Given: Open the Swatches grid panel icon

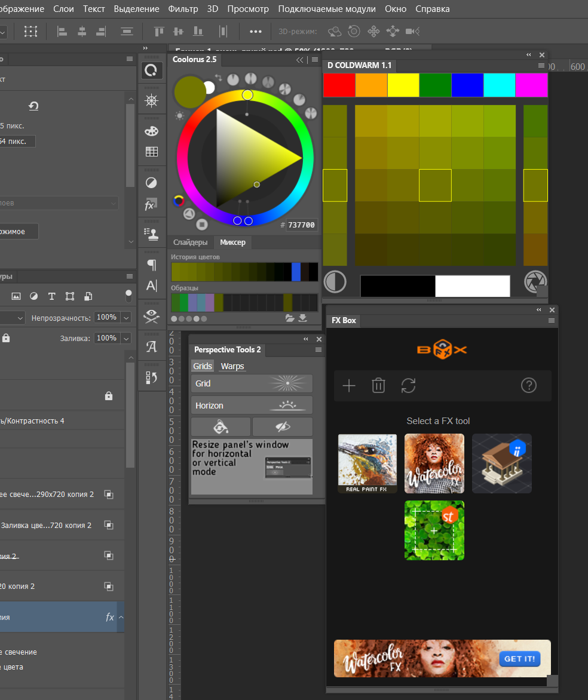Looking at the screenshot, I should click(152, 152).
